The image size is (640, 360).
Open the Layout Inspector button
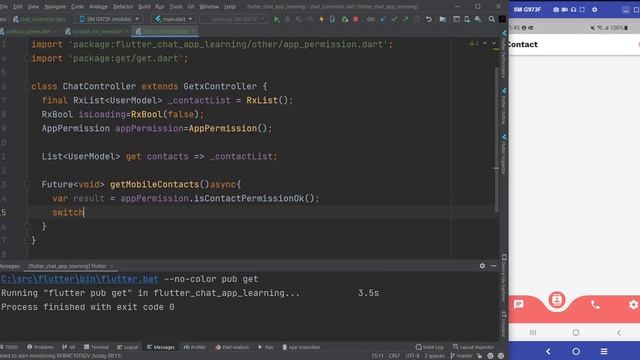point(473,347)
